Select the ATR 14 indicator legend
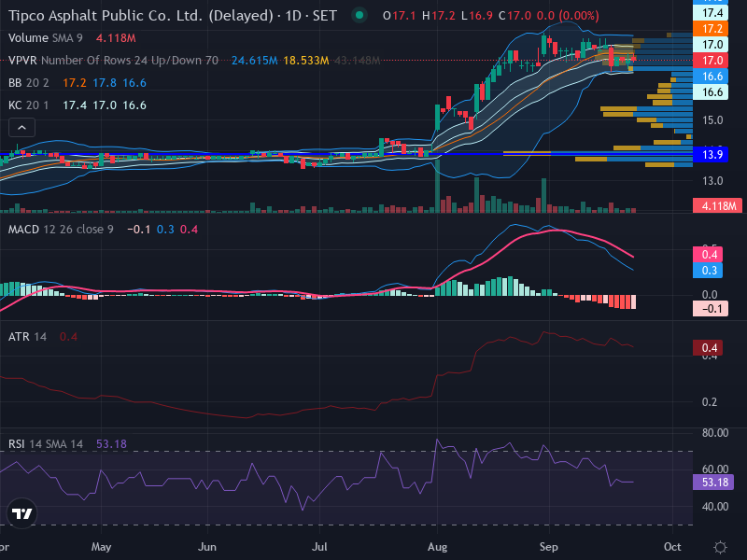 pyautogui.click(x=28, y=337)
